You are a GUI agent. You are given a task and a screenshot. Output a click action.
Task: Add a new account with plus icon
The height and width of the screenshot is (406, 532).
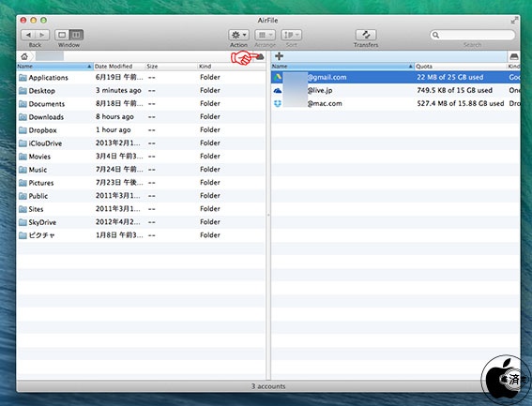(x=279, y=56)
